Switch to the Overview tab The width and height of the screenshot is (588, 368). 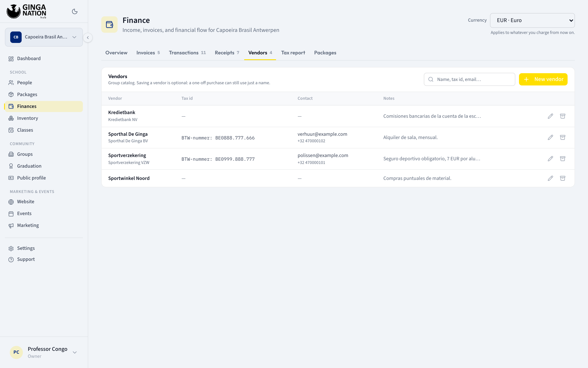pyautogui.click(x=116, y=53)
